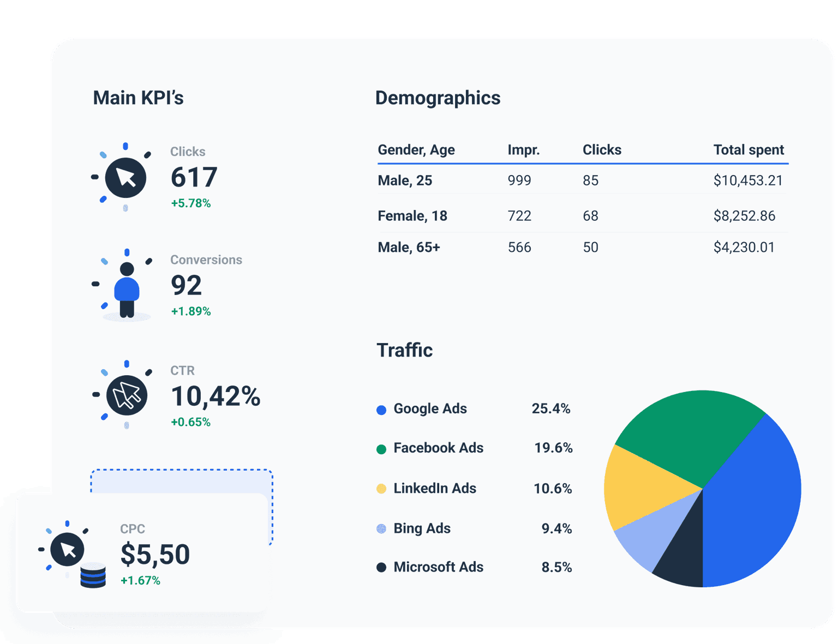
Task: Toggle the Microsoft Ads legend marker
Action: pyautogui.click(x=381, y=568)
